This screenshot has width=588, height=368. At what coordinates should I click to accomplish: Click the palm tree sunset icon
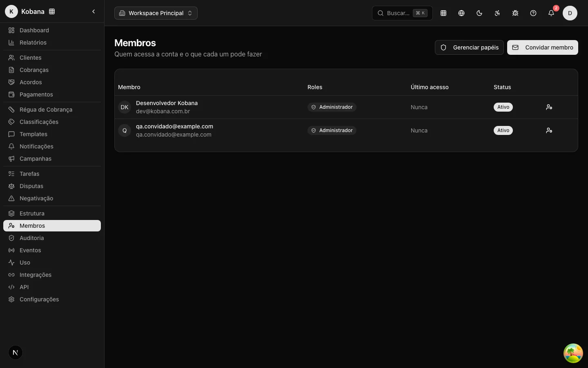[x=573, y=353]
